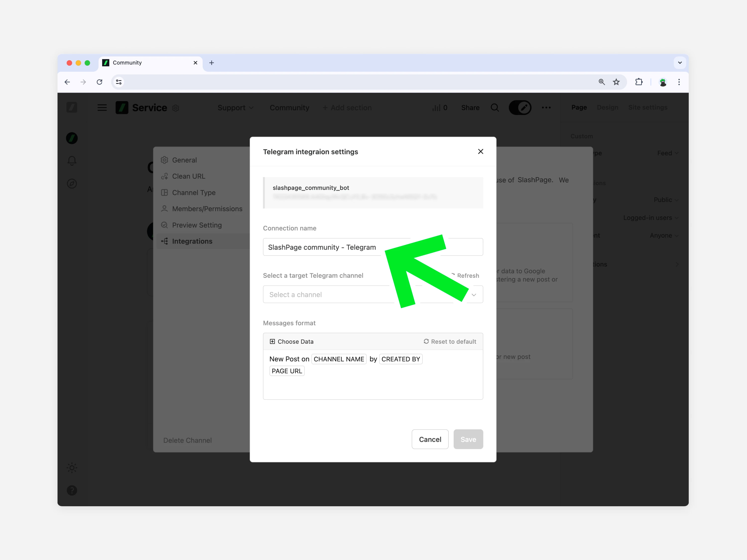Click the Reset to default icon
This screenshot has height=560, width=747.
click(x=426, y=341)
